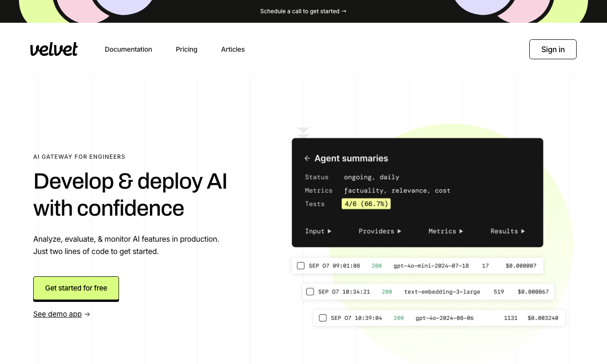Click the back arrow beside Agent summaries
This screenshot has height=364, width=607.
pos(307,158)
